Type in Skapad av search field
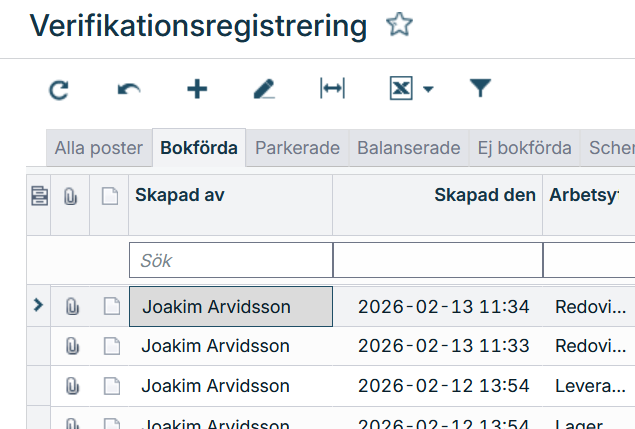The height and width of the screenshot is (429, 635). click(x=230, y=260)
